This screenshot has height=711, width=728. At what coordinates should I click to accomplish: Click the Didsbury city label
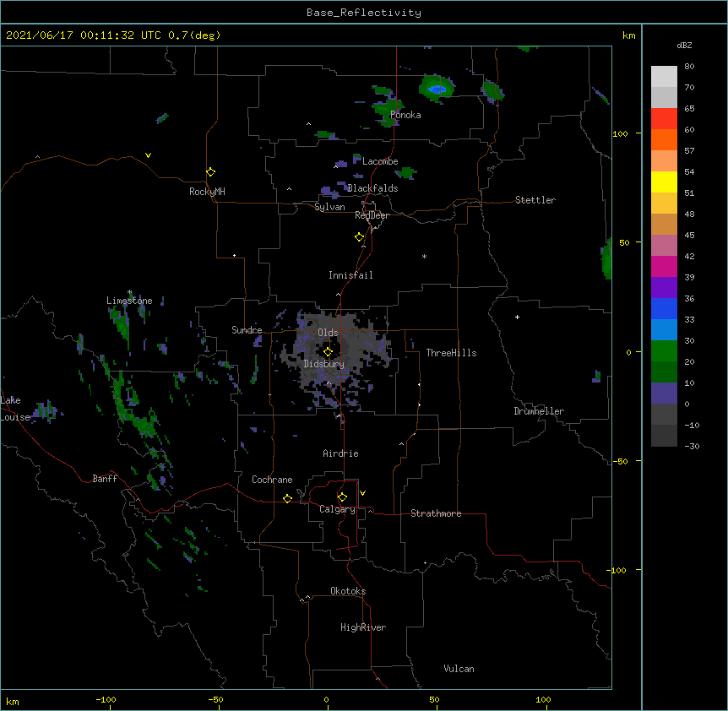[x=324, y=364]
